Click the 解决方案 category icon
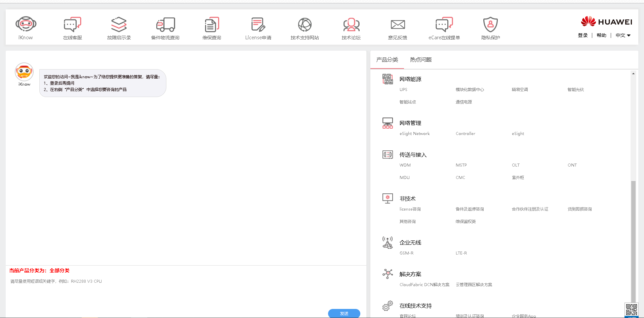This screenshot has width=644, height=318. point(388,274)
